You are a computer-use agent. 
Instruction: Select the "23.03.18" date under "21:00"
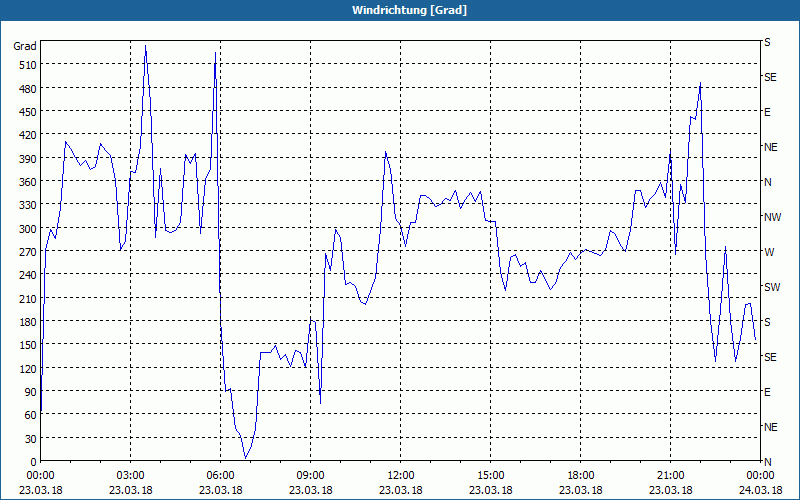pyautogui.click(x=670, y=490)
